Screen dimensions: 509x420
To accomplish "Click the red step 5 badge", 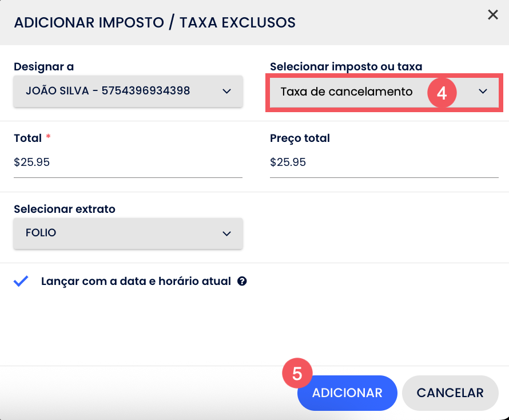I will tap(297, 374).
